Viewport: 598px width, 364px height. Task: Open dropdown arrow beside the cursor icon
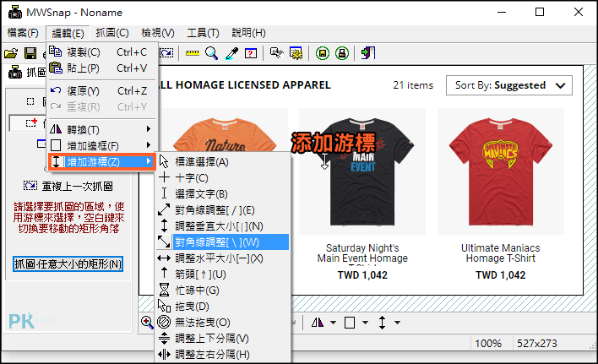point(397,323)
